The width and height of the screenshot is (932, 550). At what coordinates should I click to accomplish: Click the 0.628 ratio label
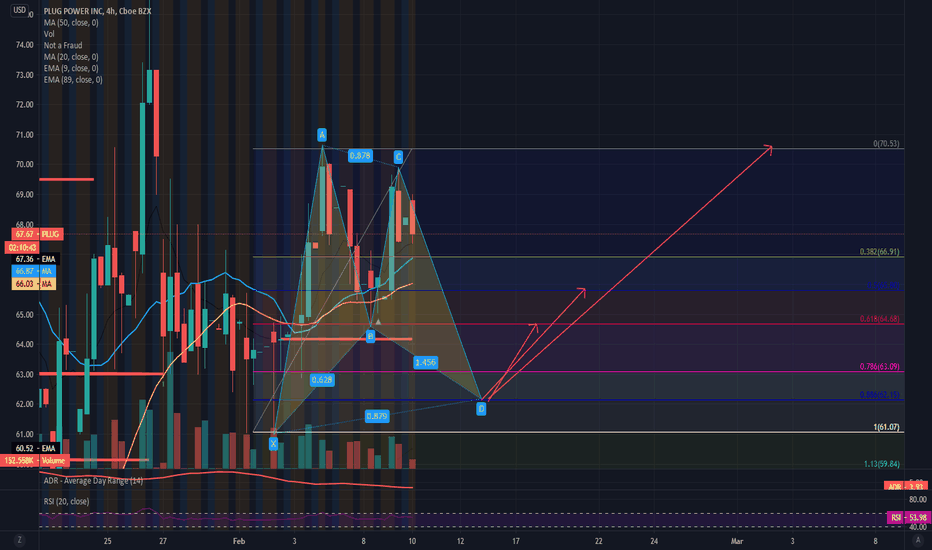(x=322, y=379)
